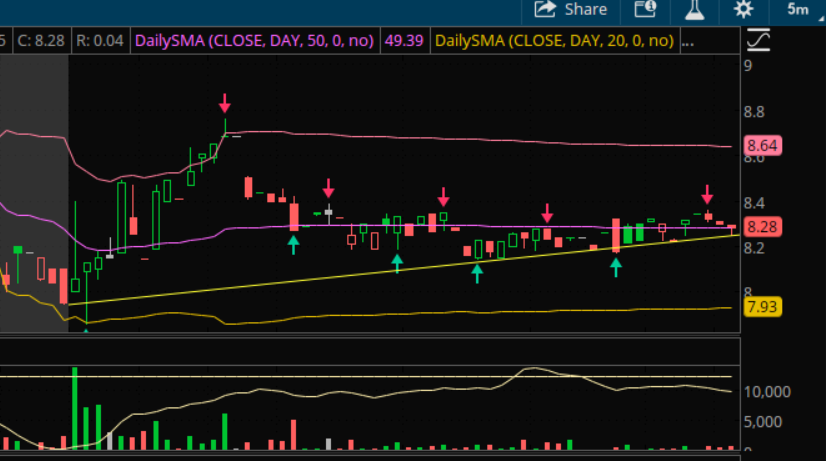Select the DailySMA 50 study label

254,41
